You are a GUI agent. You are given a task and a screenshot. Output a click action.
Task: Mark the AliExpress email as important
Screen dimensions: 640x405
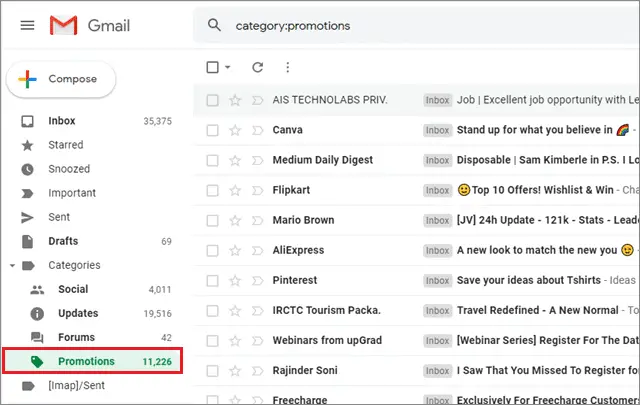[x=258, y=250]
